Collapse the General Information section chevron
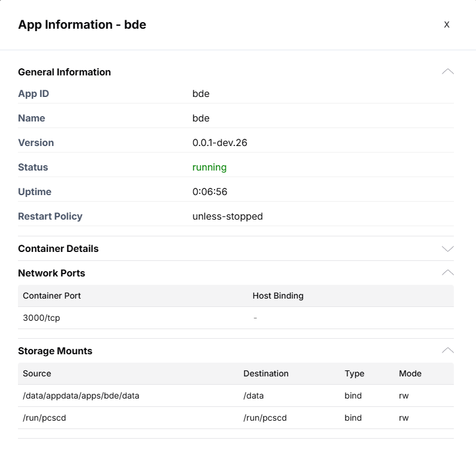 point(447,72)
